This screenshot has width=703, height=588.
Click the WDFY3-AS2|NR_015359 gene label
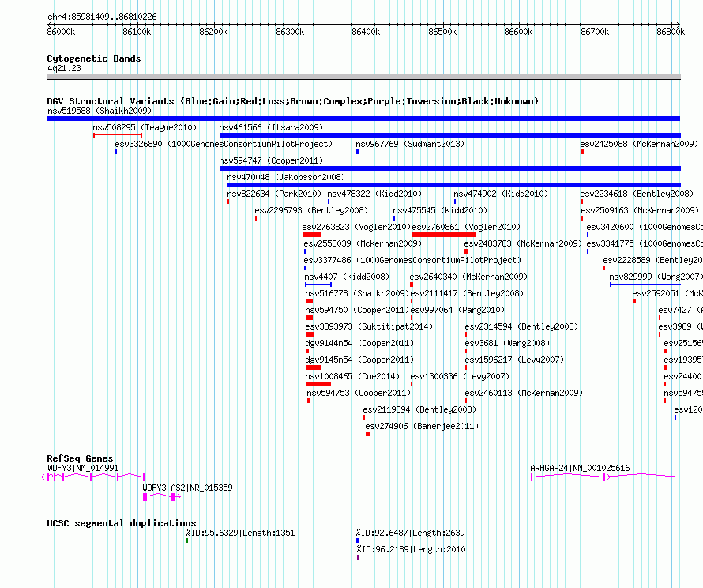(187, 488)
